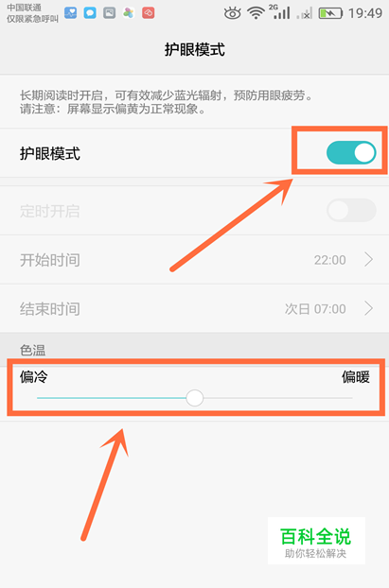Tap the 2G signal strength icon
389x588 pixels.
280,12
